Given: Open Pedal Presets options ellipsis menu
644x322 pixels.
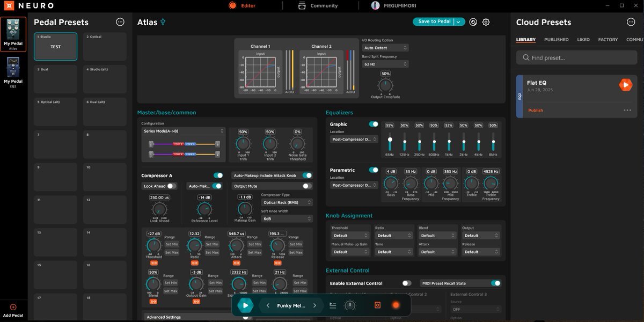Looking at the screenshot, I should pyautogui.click(x=120, y=22).
